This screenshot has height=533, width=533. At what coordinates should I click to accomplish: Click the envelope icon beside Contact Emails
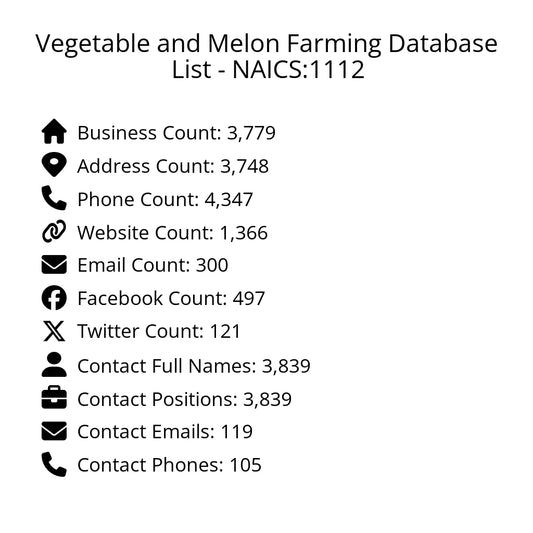pos(54,431)
